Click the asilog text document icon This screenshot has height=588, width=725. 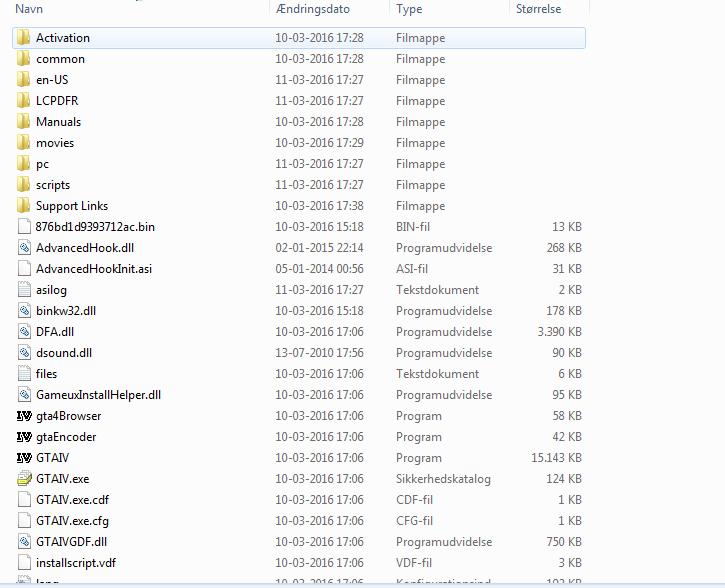click(24, 290)
